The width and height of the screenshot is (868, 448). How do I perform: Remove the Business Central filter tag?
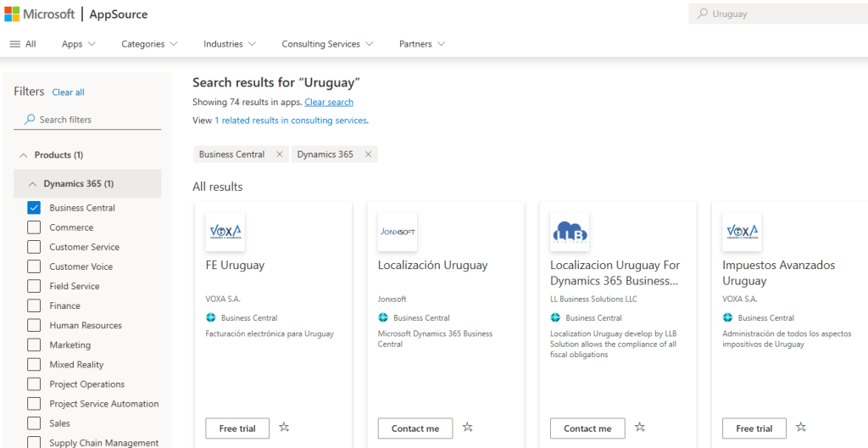click(x=278, y=154)
